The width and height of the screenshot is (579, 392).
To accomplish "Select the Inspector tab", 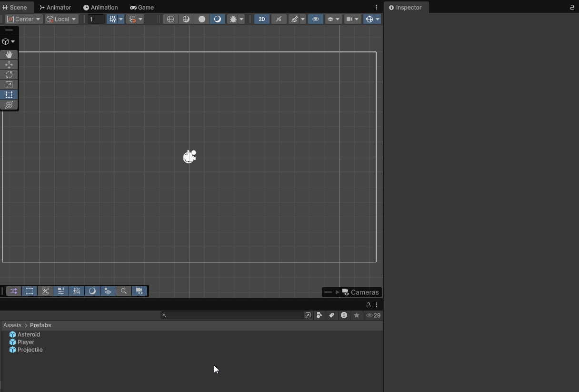I will pyautogui.click(x=405, y=7).
